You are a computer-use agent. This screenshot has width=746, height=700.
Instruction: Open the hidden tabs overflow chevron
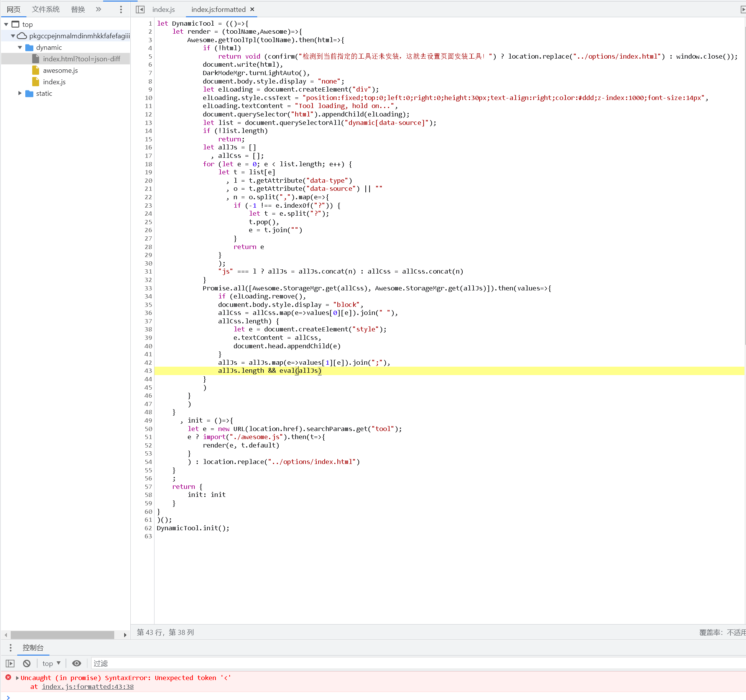pos(98,9)
